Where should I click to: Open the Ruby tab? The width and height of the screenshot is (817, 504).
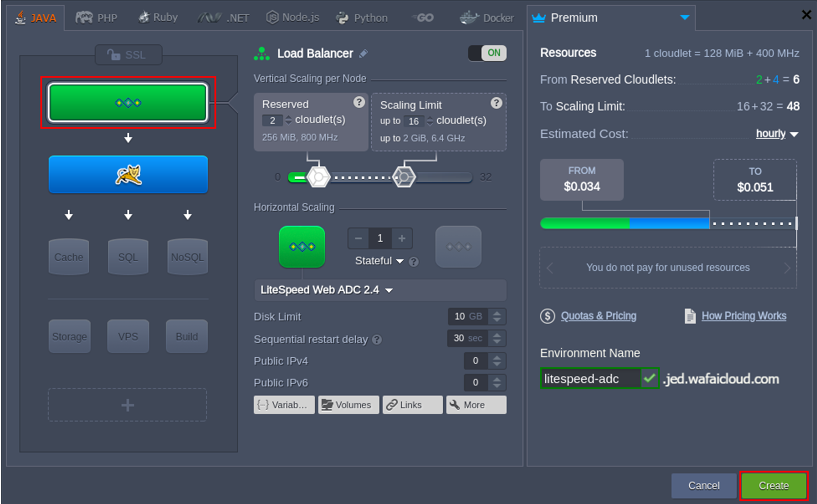[158, 18]
